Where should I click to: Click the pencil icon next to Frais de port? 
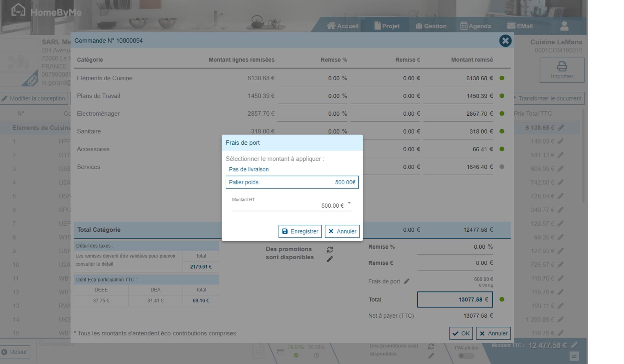407,281
